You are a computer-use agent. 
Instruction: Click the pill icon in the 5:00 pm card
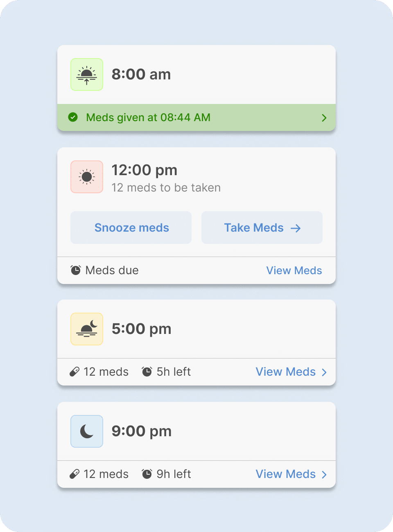coord(75,372)
